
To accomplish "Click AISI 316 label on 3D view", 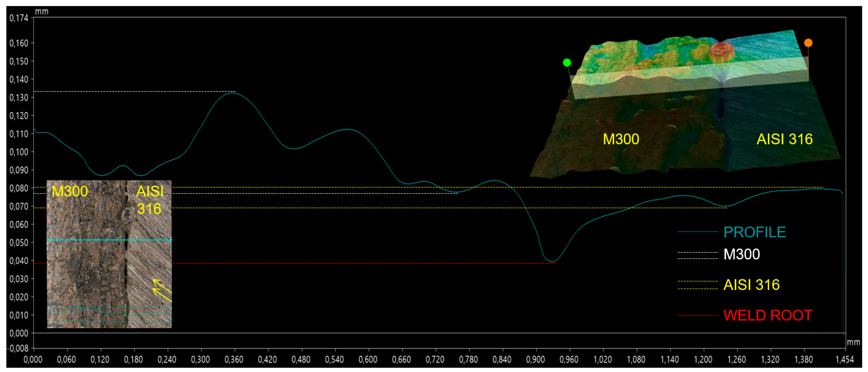I will [784, 139].
